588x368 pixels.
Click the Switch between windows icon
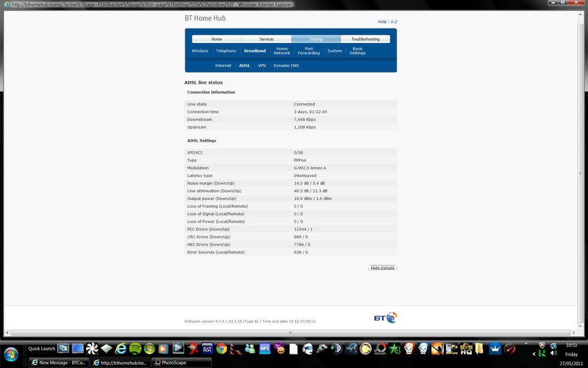(x=63, y=349)
